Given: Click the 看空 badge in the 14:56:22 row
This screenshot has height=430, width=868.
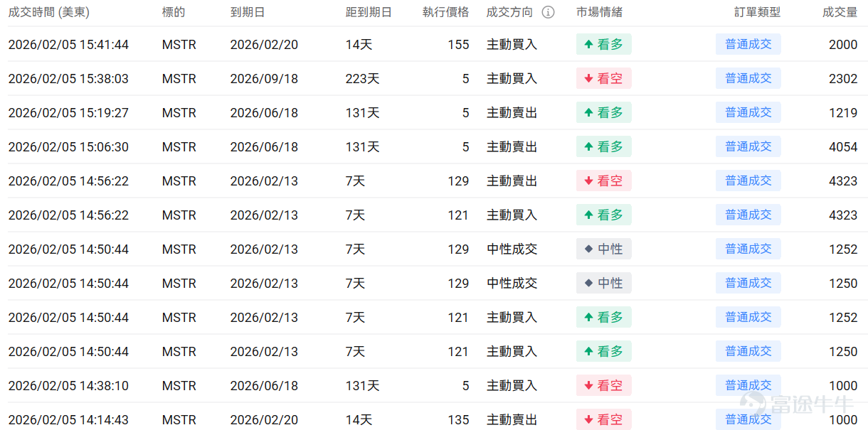Looking at the screenshot, I should pos(603,181).
